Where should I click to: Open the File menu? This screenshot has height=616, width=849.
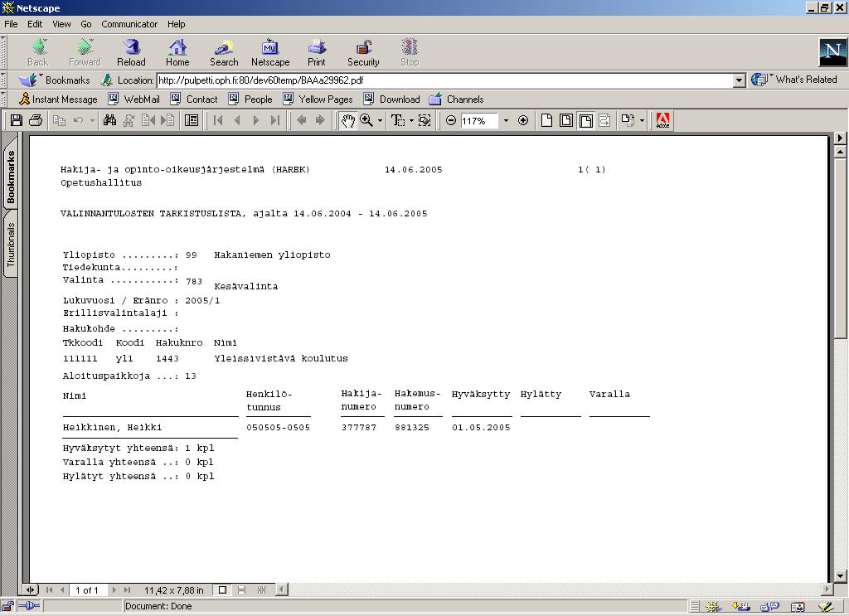pyautogui.click(x=11, y=24)
